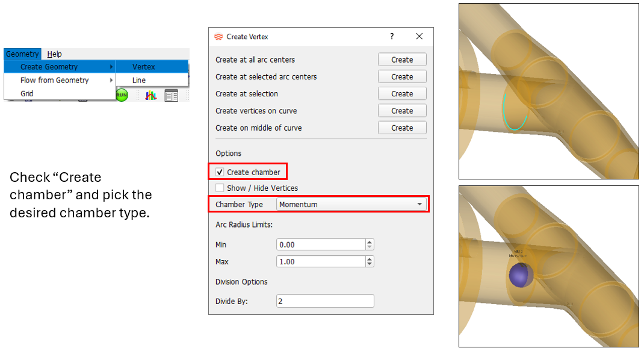Open the Geometry menu
The height and width of the screenshot is (351, 644).
click(22, 54)
